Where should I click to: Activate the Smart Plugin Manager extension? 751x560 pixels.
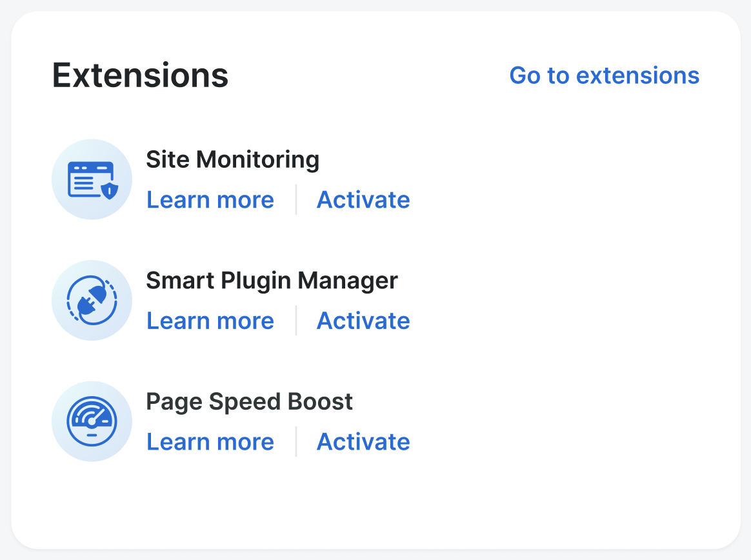tap(363, 321)
